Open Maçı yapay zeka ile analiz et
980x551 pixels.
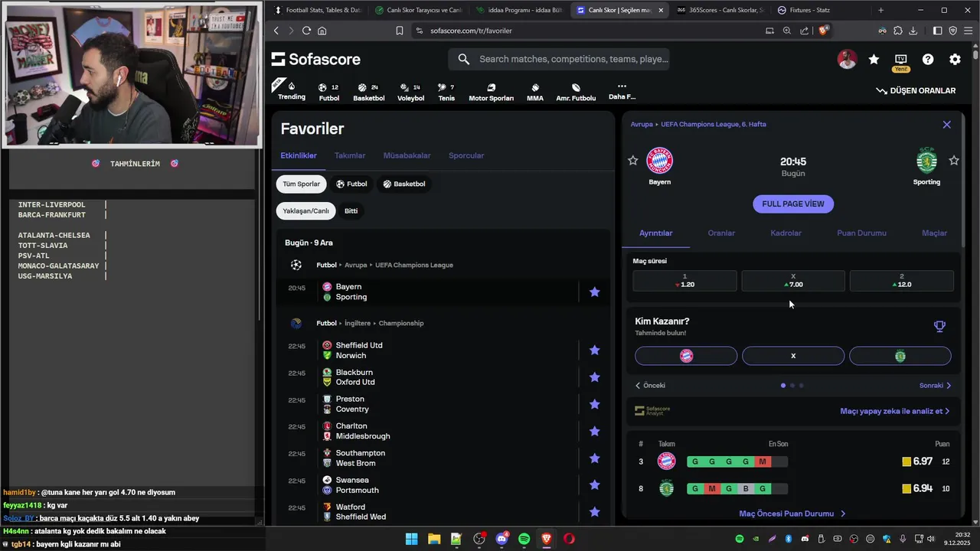(895, 411)
